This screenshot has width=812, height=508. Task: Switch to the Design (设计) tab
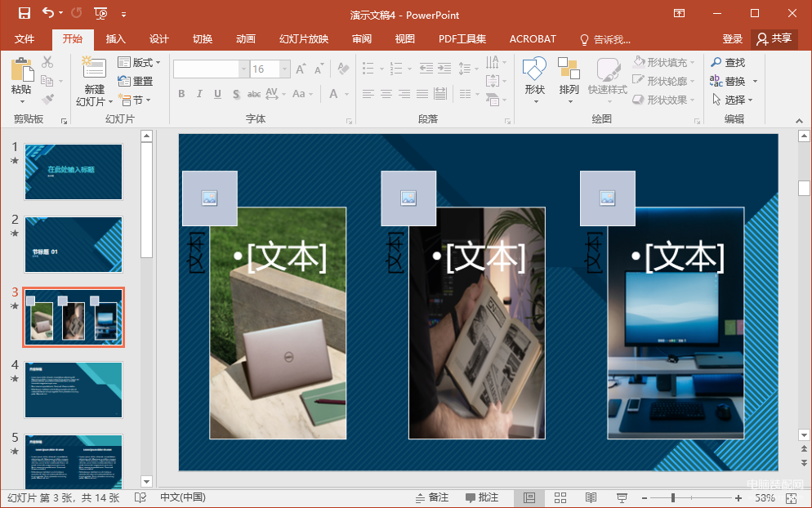tap(159, 39)
